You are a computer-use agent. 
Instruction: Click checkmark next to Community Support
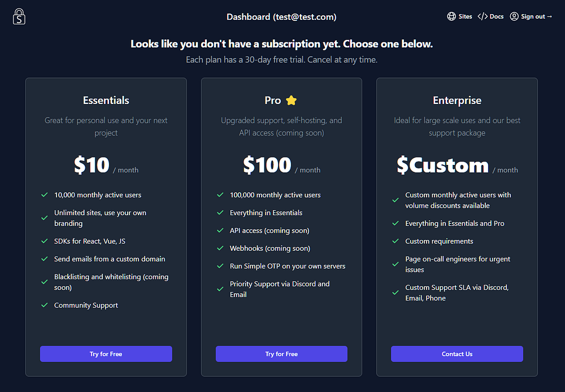pos(44,305)
